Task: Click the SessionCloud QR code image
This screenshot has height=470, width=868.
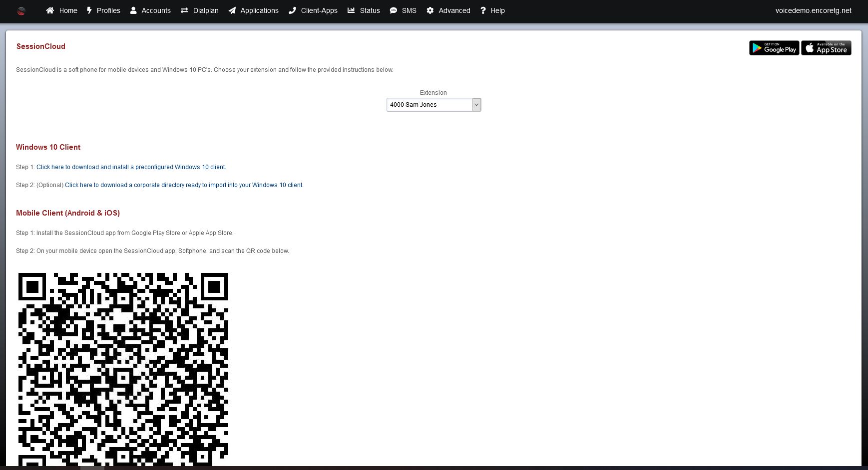Action: 123,369
